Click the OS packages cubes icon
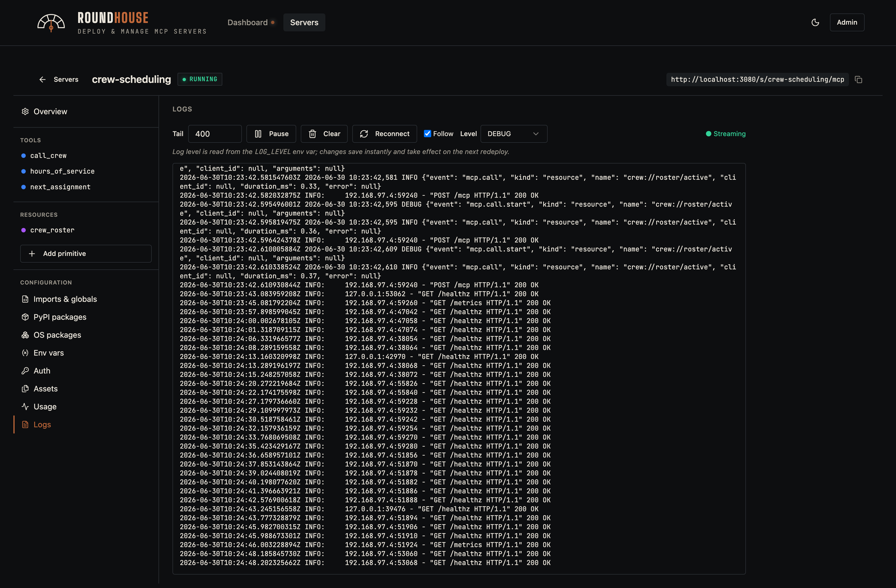Screen dimensions: 896x588 pyautogui.click(x=25, y=335)
